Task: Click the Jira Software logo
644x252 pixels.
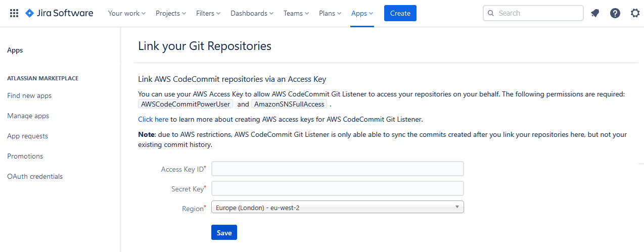Action: [59, 13]
